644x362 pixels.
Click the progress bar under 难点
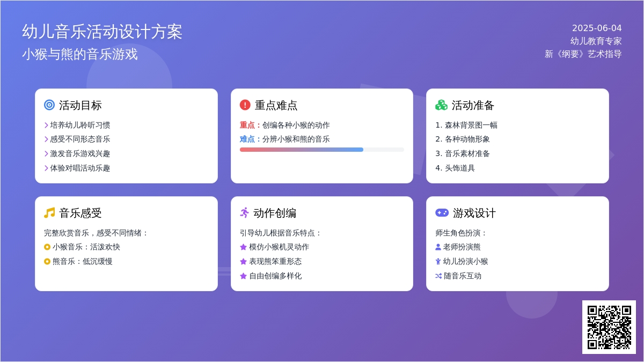click(322, 150)
